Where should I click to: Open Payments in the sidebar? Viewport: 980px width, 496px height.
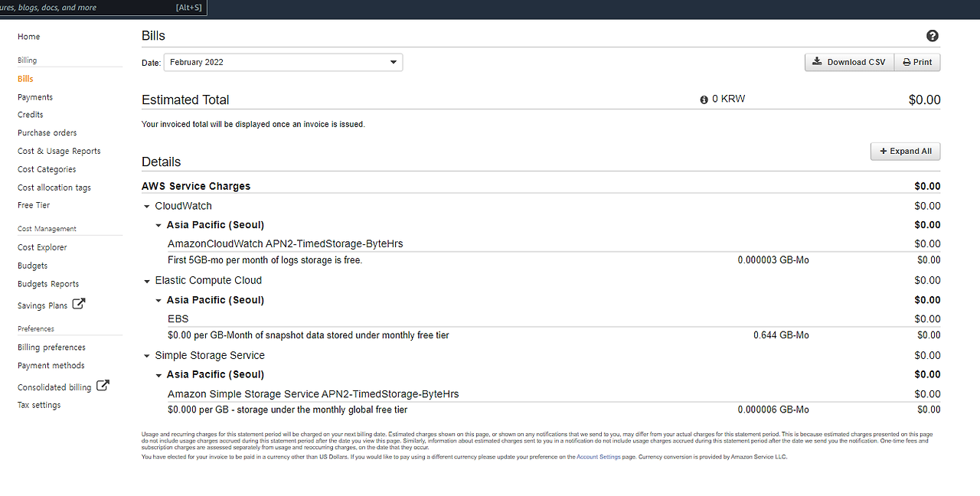35,97
